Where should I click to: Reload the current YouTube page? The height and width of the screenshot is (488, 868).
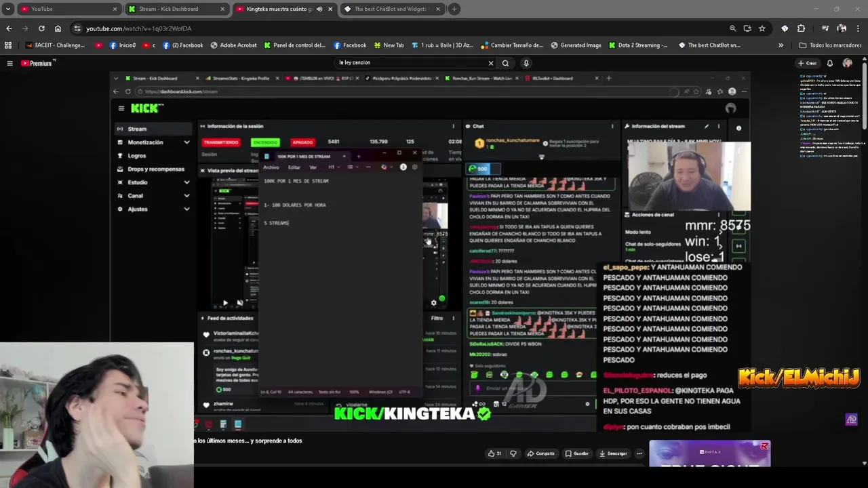(x=41, y=28)
